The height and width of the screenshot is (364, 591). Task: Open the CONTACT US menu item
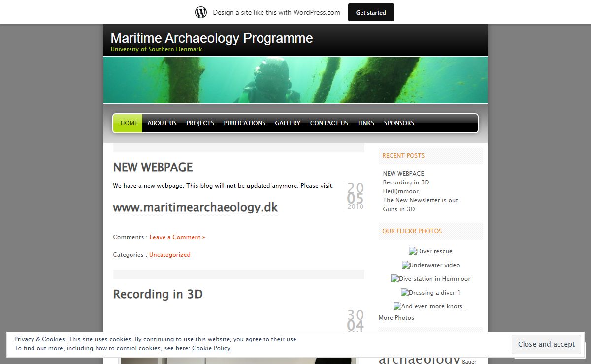(x=329, y=123)
